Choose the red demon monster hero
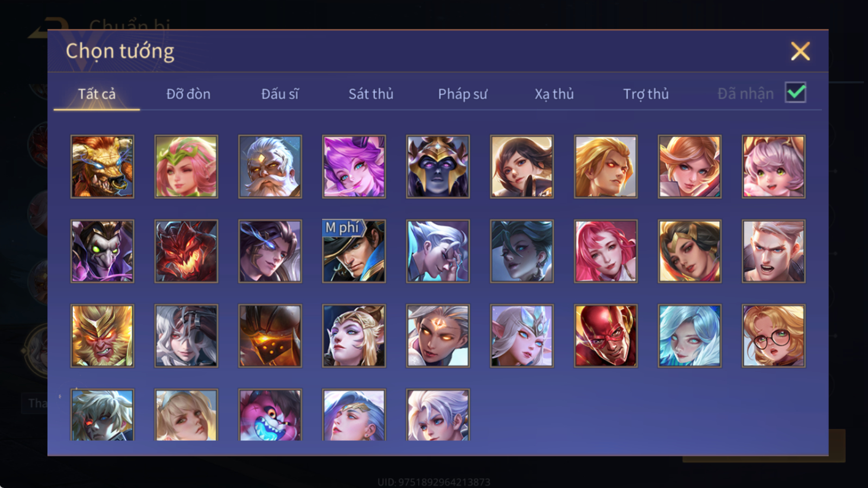The height and width of the screenshot is (488, 868). click(186, 251)
